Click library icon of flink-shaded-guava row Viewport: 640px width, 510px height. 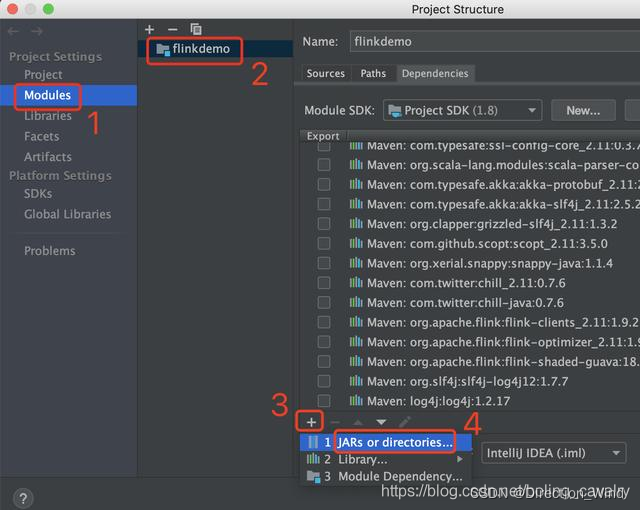tap(356, 361)
